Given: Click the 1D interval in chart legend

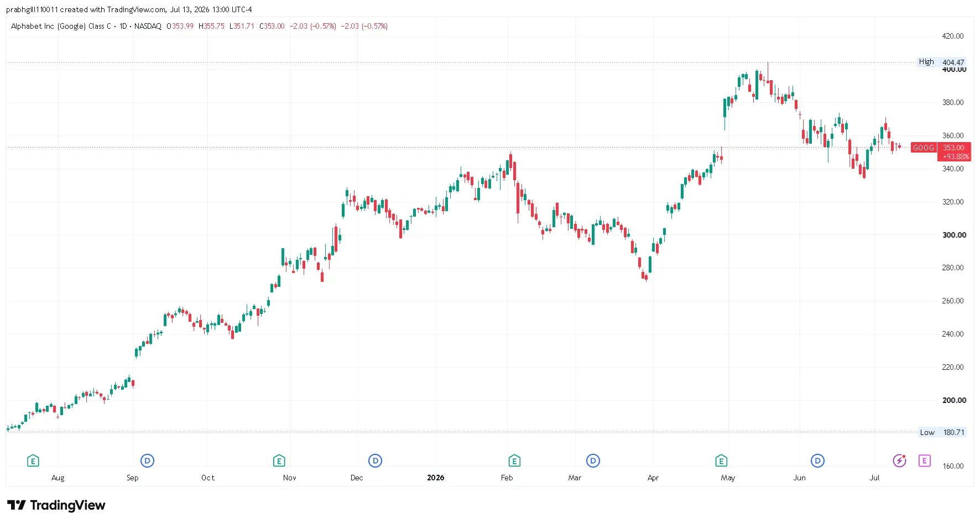Looking at the screenshot, I should coord(123,26).
